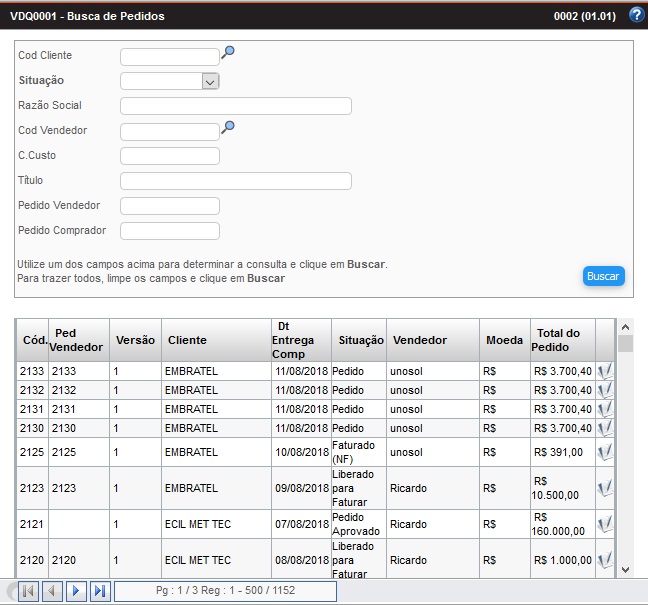The image size is (648, 605).
Task: Advance to the next results page
Action: [76, 591]
